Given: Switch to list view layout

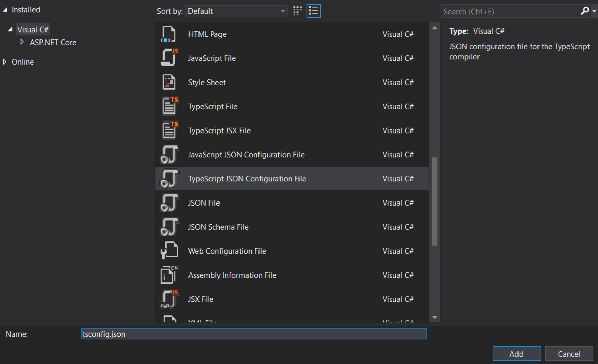Looking at the screenshot, I should (x=313, y=11).
